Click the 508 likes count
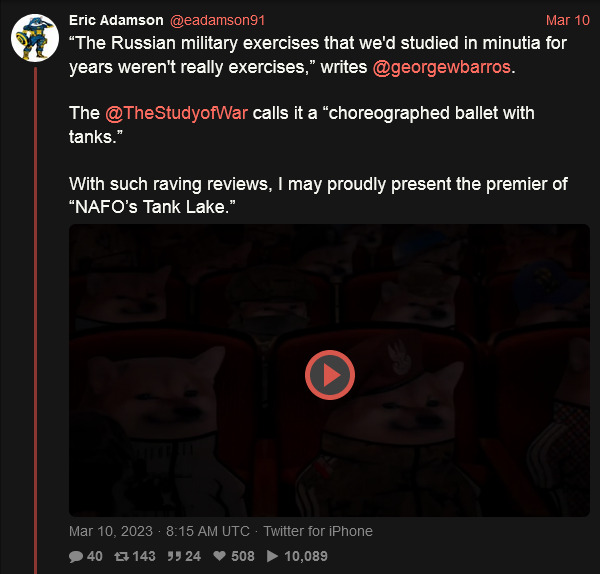The width and height of the screenshot is (600, 574). [243, 556]
